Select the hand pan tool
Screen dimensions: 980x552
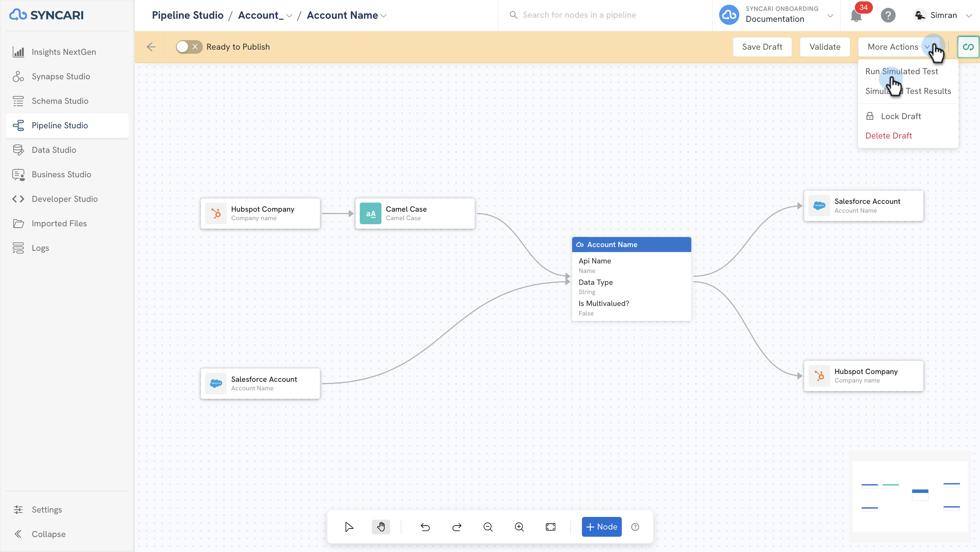(381, 526)
